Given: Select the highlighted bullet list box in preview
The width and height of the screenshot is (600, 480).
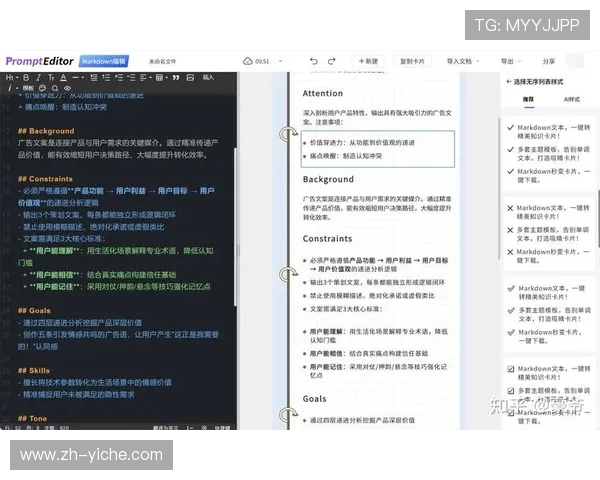Looking at the screenshot, I should (378, 149).
